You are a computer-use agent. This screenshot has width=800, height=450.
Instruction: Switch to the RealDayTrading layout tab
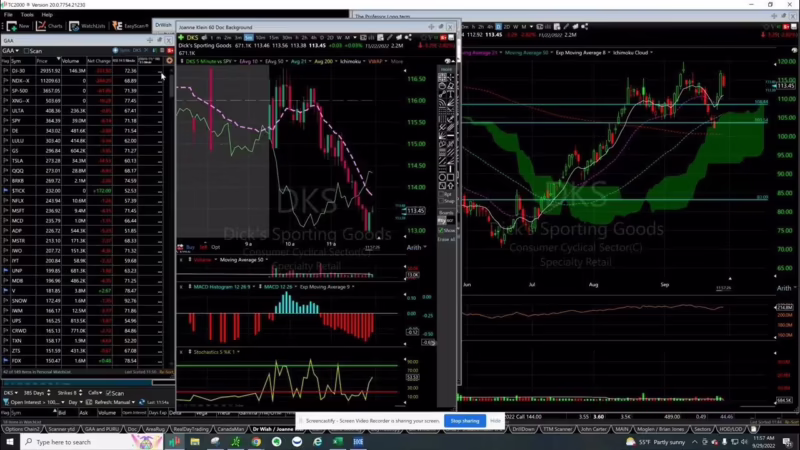[x=191, y=429]
